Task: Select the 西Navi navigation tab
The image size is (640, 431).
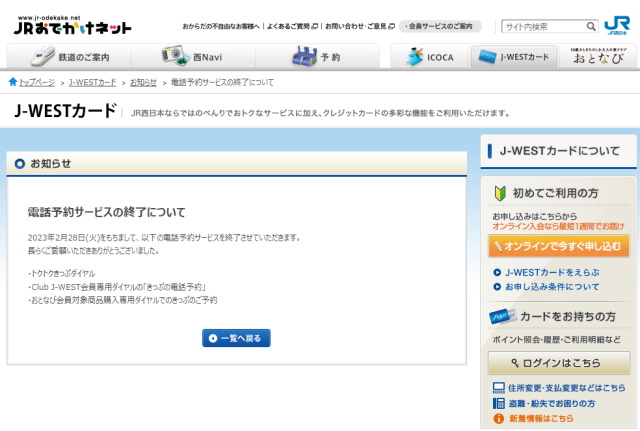Action: pos(193,56)
